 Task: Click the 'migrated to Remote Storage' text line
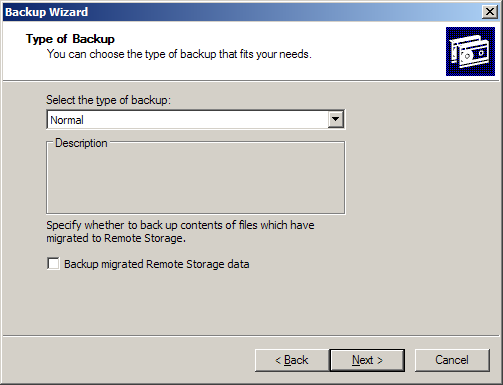(116, 238)
